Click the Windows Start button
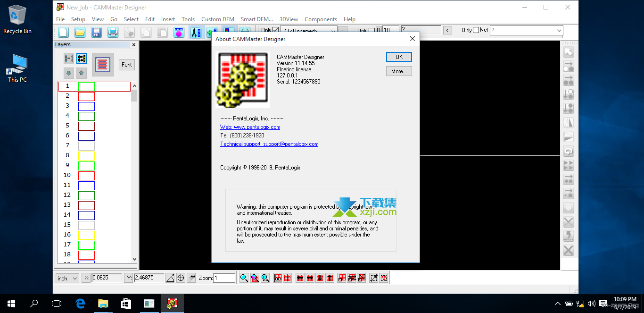The height and width of the screenshot is (313, 644). click(11, 304)
